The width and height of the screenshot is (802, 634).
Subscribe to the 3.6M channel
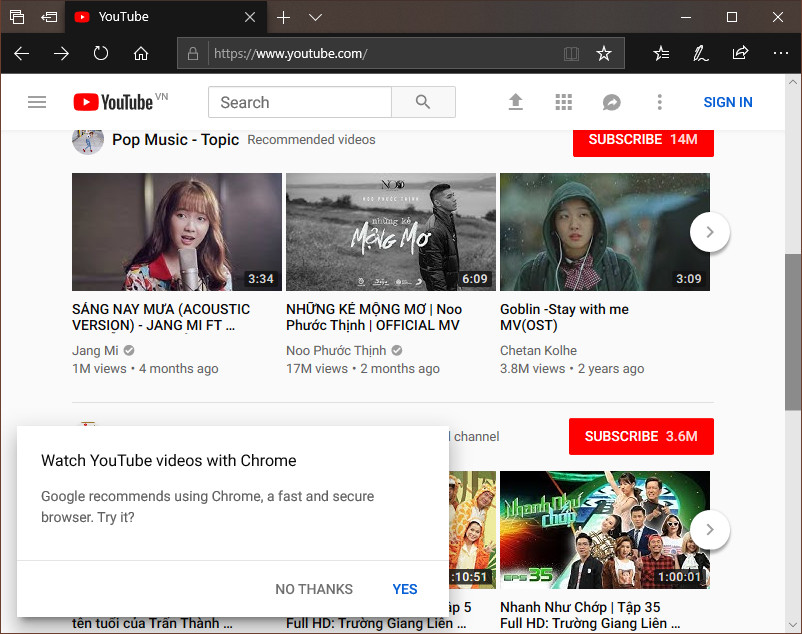tap(641, 436)
